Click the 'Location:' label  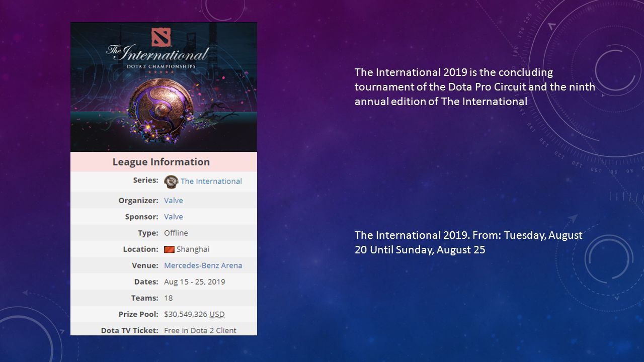(141, 249)
